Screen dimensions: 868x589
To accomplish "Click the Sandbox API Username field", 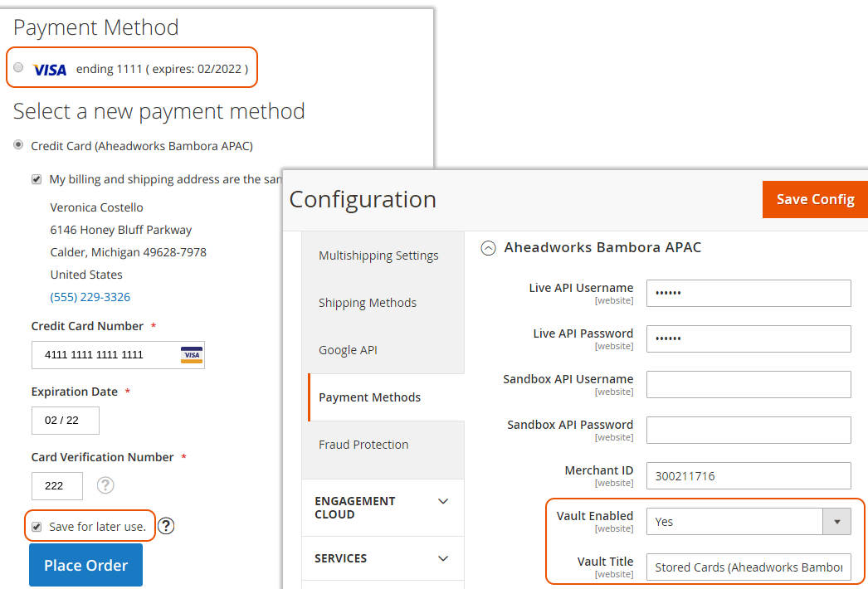I will coord(749,384).
